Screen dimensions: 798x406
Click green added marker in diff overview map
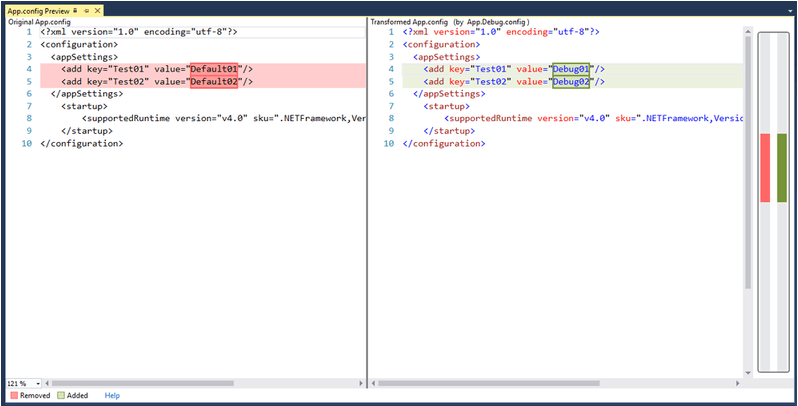coord(782,167)
